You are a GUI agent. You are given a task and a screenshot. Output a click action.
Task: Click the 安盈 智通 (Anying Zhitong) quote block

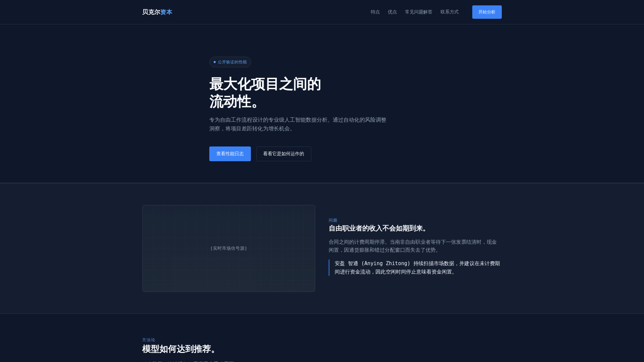[415, 268]
